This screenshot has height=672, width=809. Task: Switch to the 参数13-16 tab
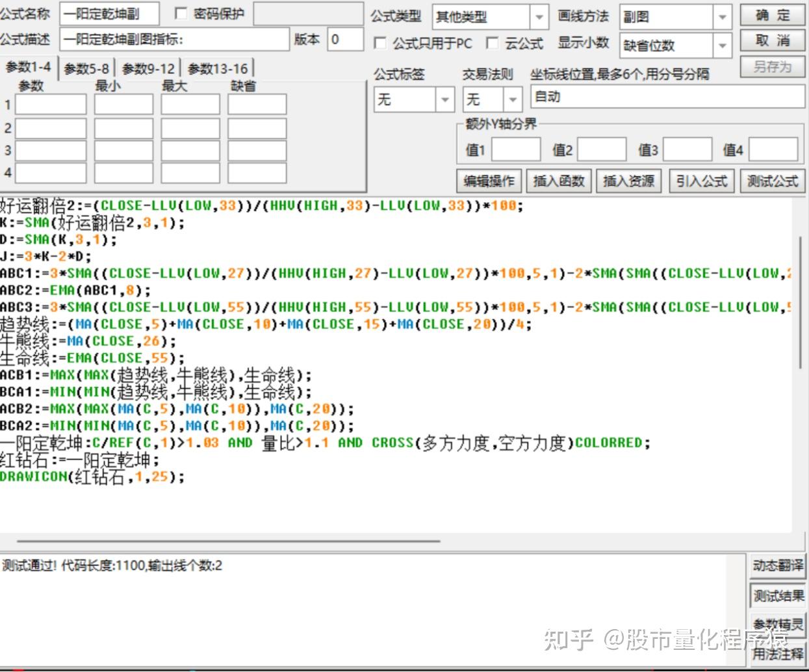pyautogui.click(x=218, y=68)
